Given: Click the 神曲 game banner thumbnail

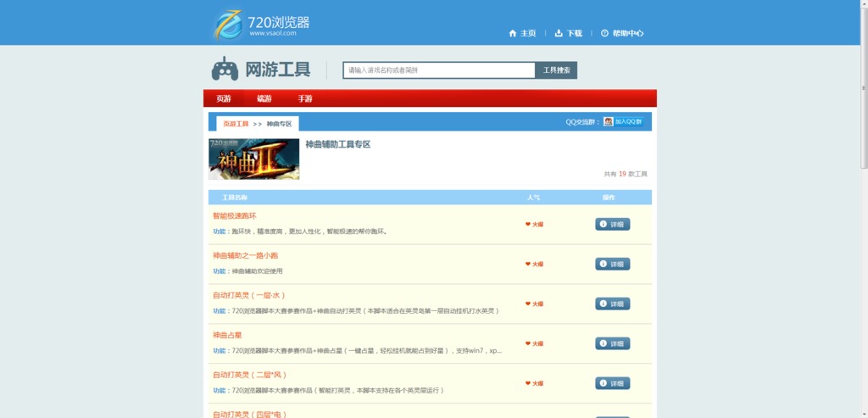Looking at the screenshot, I should [x=253, y=159].
